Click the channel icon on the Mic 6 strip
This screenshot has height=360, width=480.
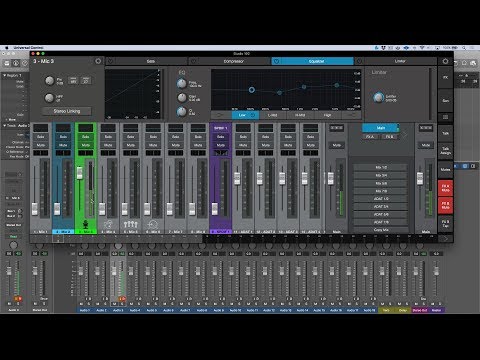pos(153,224)
